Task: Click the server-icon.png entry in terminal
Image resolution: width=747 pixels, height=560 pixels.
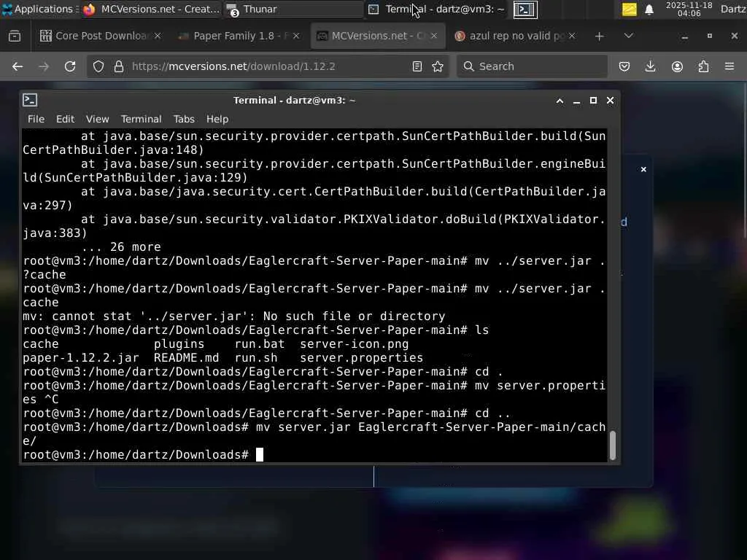Action: tap(355, 344)
